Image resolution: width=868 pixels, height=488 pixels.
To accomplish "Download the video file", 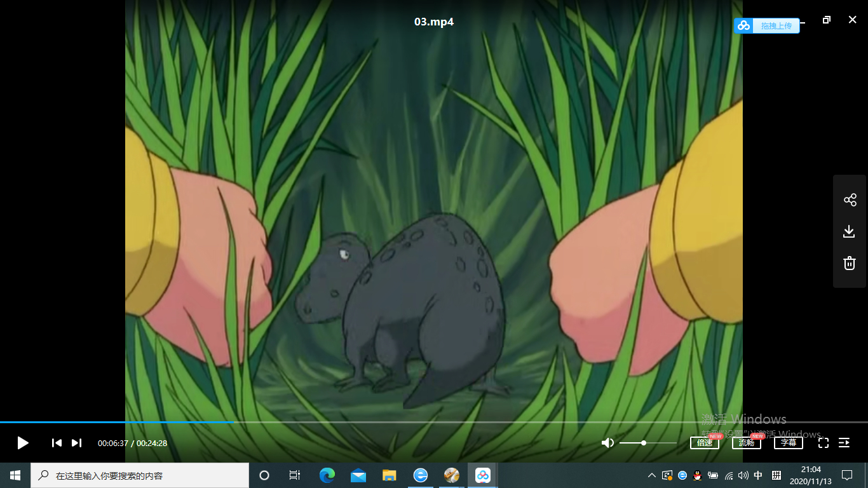I will tap(850, 231).
